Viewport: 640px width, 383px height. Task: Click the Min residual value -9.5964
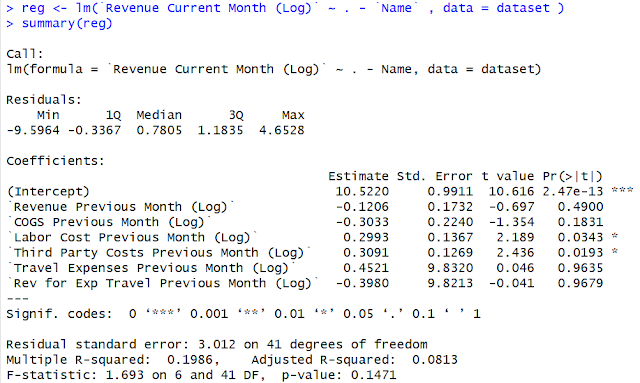(x=33, y=131)
